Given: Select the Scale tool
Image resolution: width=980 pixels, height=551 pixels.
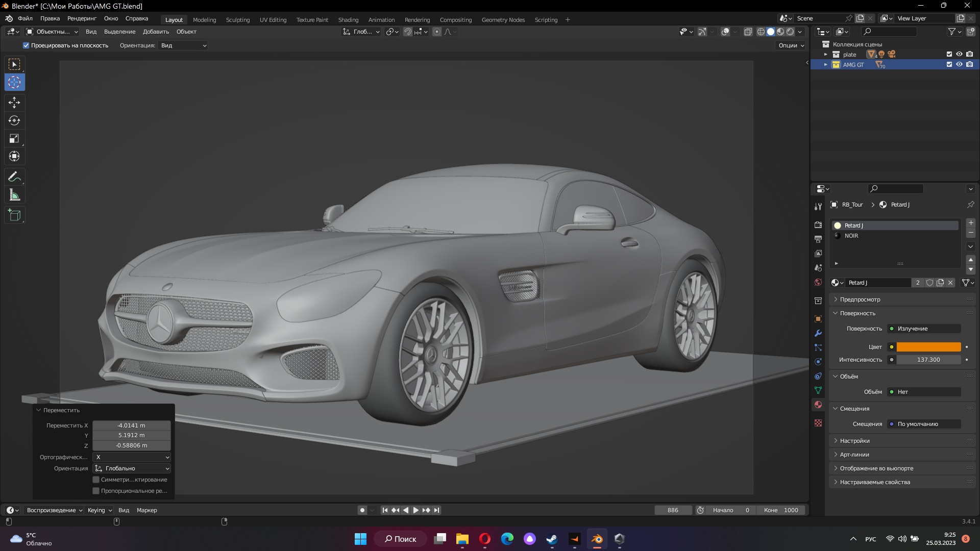Looking at the screenshot, I should click(14, 138).
